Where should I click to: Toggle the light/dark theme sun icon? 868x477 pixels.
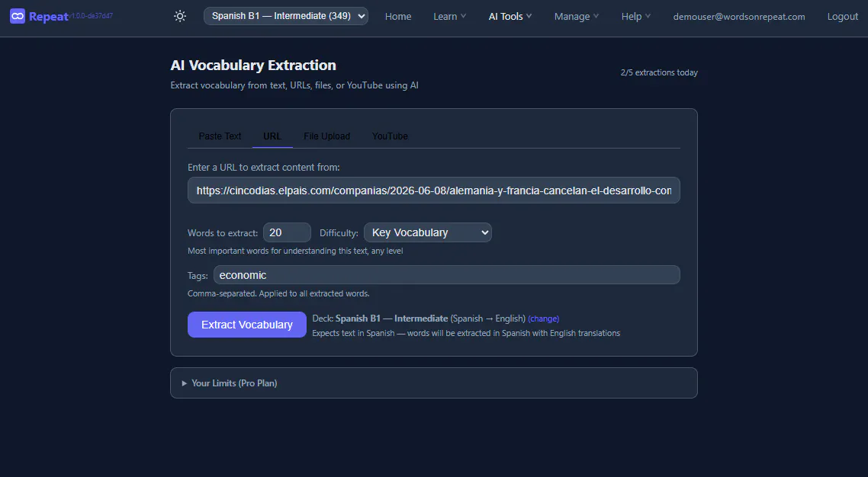click(x=180, y=16)
